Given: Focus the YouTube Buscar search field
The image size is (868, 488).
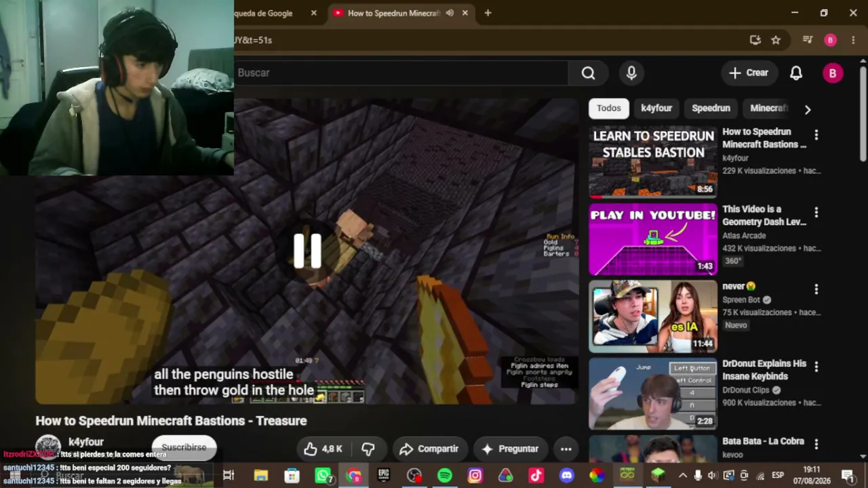Looking at the screenshot, I should 401,73.
